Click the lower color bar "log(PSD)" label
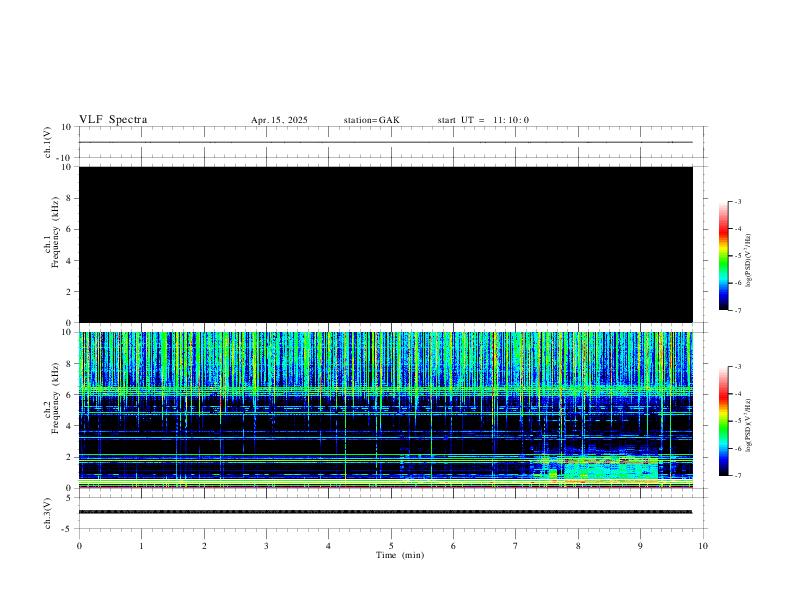 pyautogui.click(x=749, y=425)
